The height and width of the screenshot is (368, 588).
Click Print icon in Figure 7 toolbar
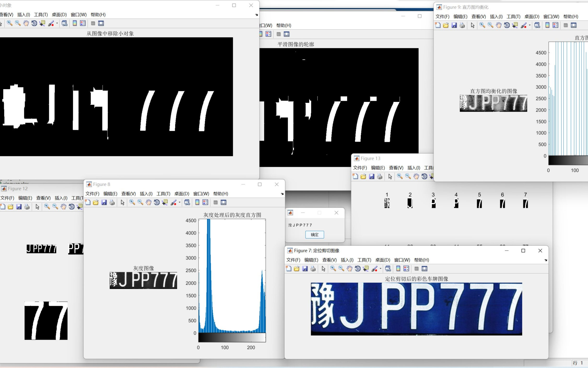(x=313, y=268)
